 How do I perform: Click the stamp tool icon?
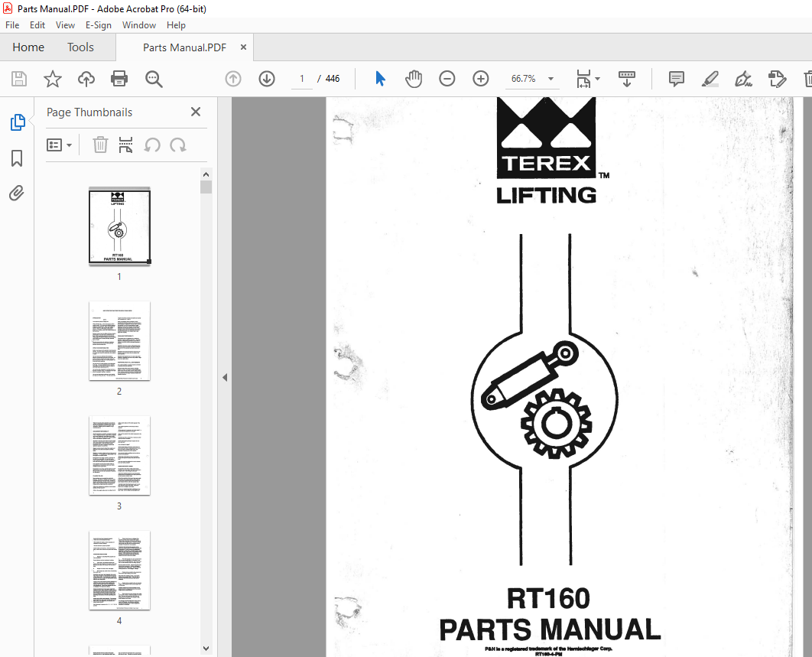click(777, 79)
